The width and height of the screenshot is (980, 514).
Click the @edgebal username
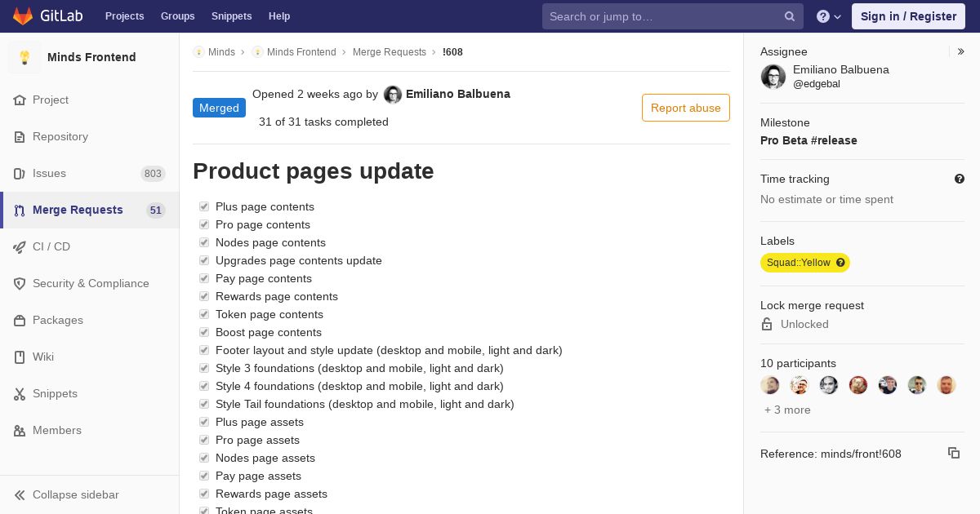click(x=817, y=84)
